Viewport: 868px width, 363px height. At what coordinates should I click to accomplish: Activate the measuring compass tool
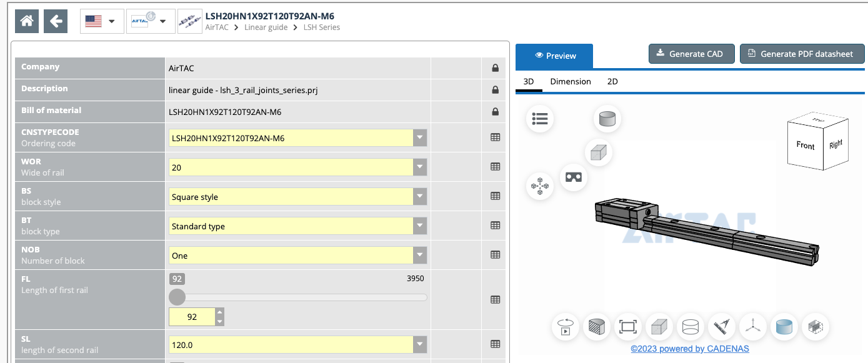(722, 326)
